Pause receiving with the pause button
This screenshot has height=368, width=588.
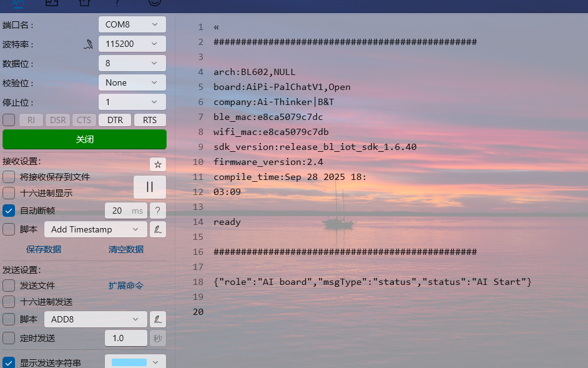click(150, 187)
